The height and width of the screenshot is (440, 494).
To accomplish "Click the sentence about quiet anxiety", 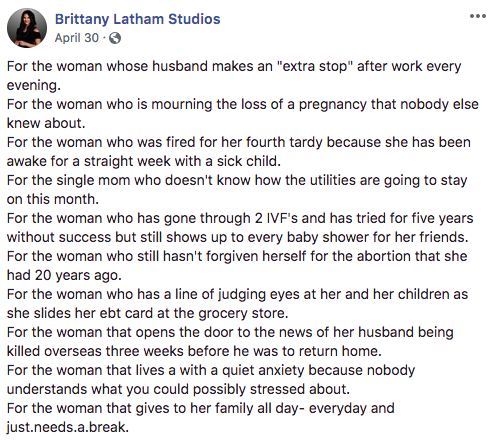I will (x=211, y=370).
